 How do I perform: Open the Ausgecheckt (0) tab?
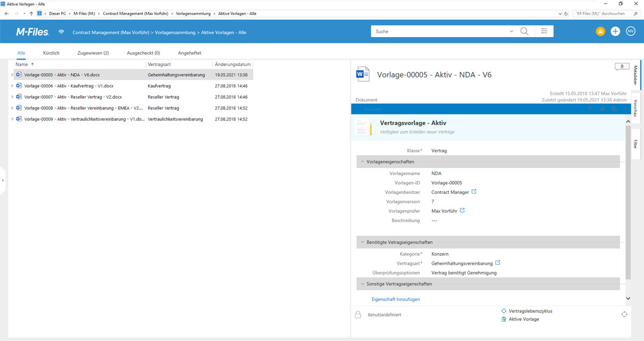click(x=143, y=53)
